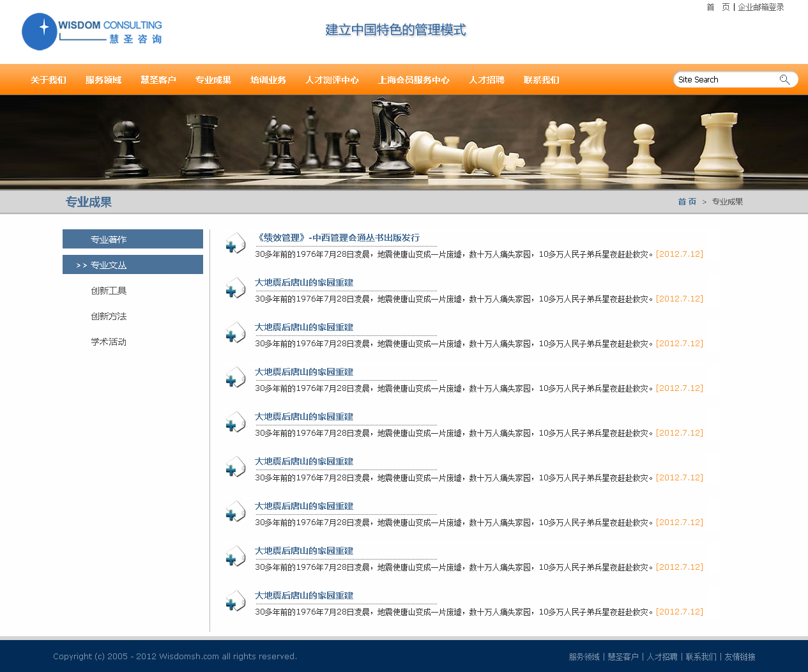The width and height of the screenshot is (808, 672).
Task: Click the chess pieces banner image
Action: click(404, 142)
